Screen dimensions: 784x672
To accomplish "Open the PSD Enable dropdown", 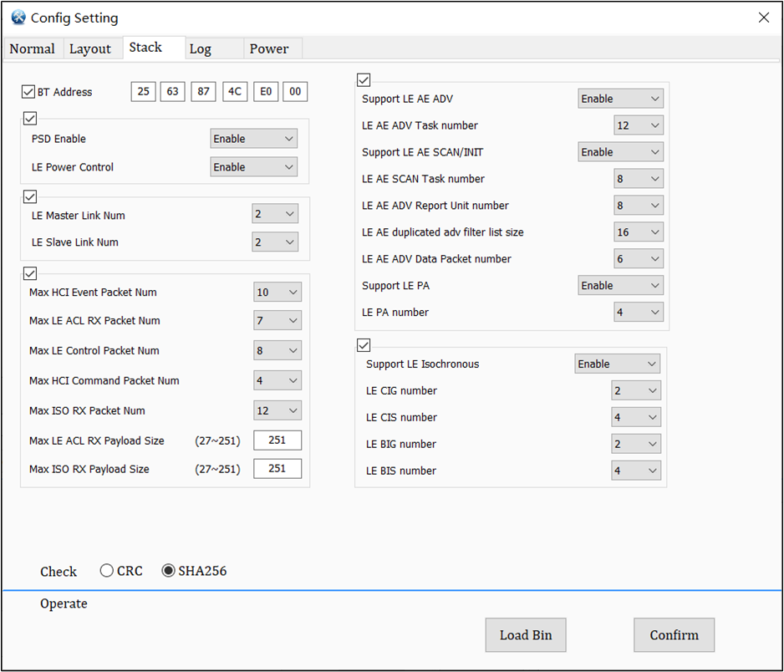I will click(253, 138).
